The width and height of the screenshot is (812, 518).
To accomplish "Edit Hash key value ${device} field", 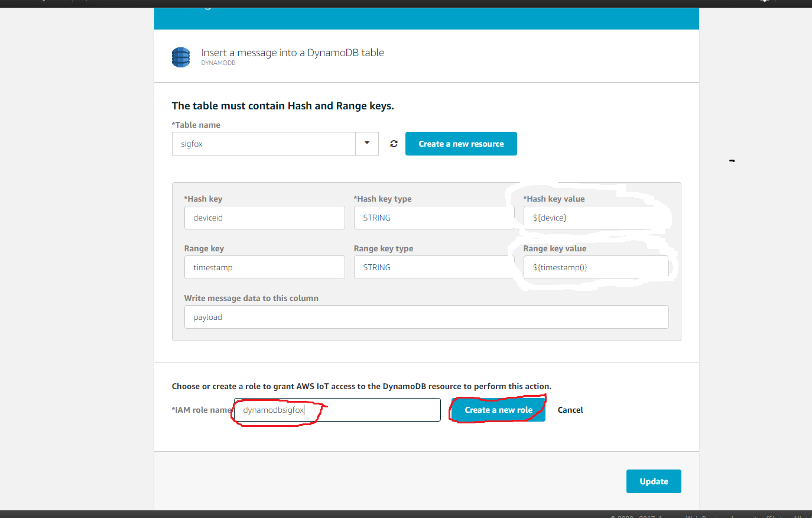I will (596, 218).
